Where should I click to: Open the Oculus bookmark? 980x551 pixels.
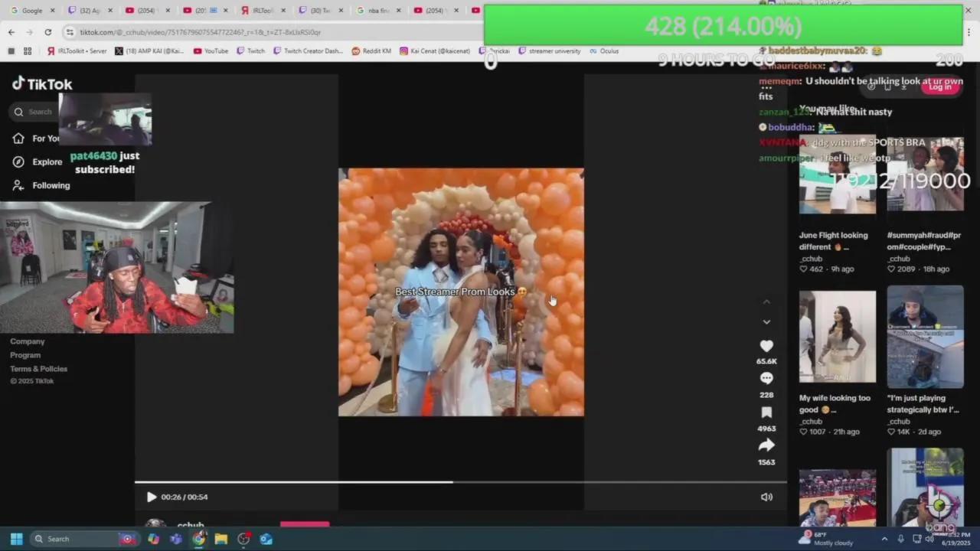604,51
